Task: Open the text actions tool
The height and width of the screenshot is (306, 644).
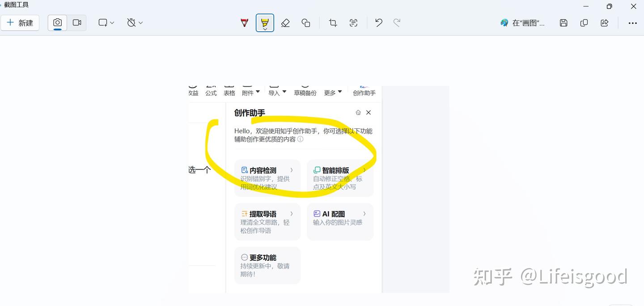Action: (353, 23)
